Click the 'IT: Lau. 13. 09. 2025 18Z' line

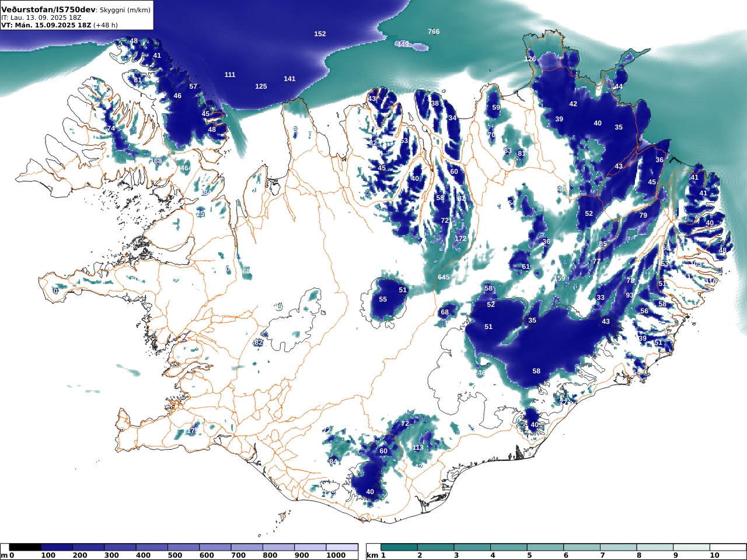point(40,17)
